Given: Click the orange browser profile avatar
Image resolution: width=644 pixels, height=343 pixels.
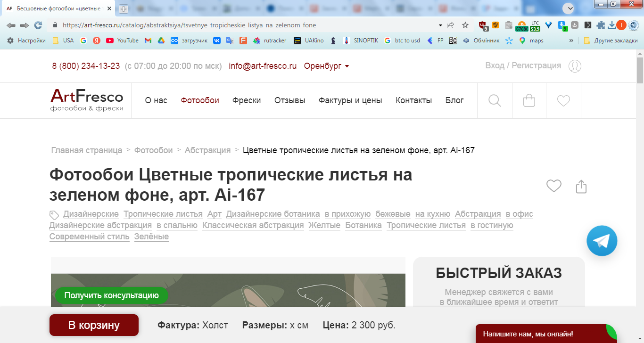Looking at the screenshot, I should [x=621, y=25].
